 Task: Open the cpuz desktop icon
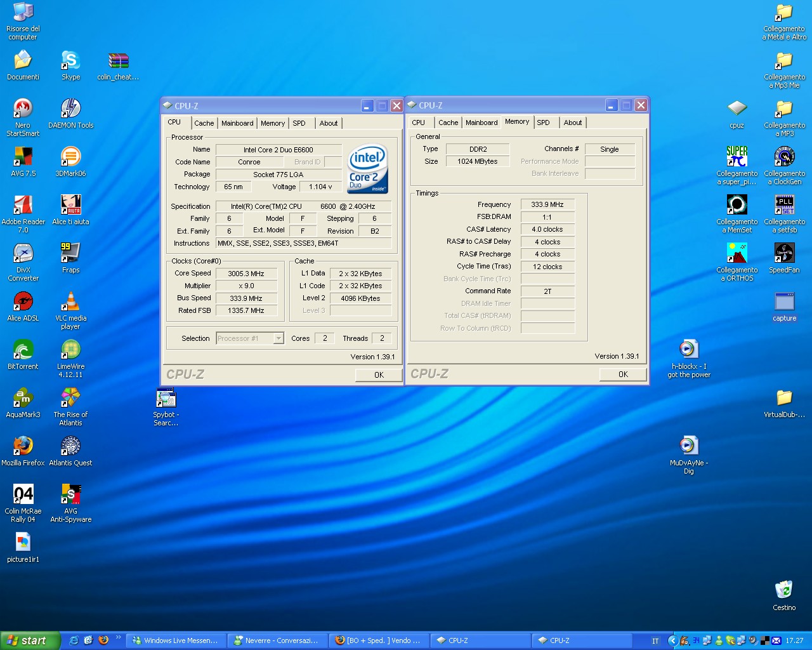737,109
